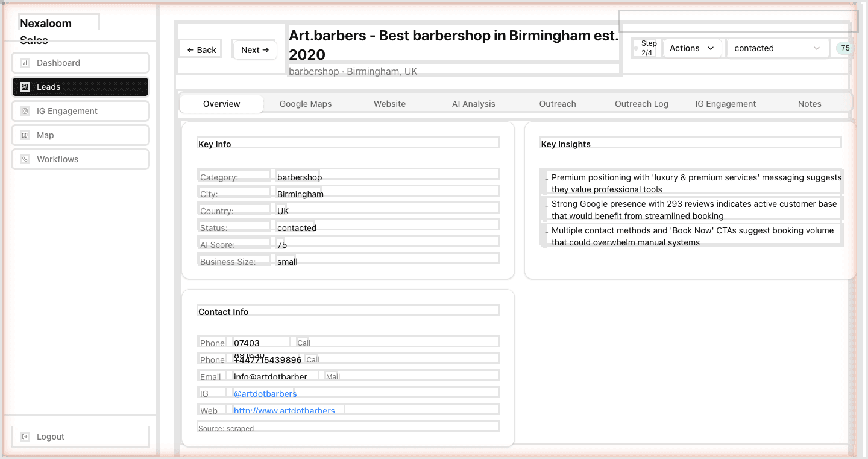Viewport: 868px width, 459px height.
Task: Click the Call icon beside phone 07403
Action: 303,342
